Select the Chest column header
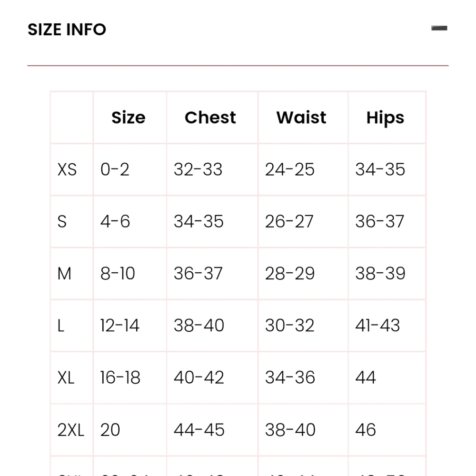 click(x=210, y=118)
